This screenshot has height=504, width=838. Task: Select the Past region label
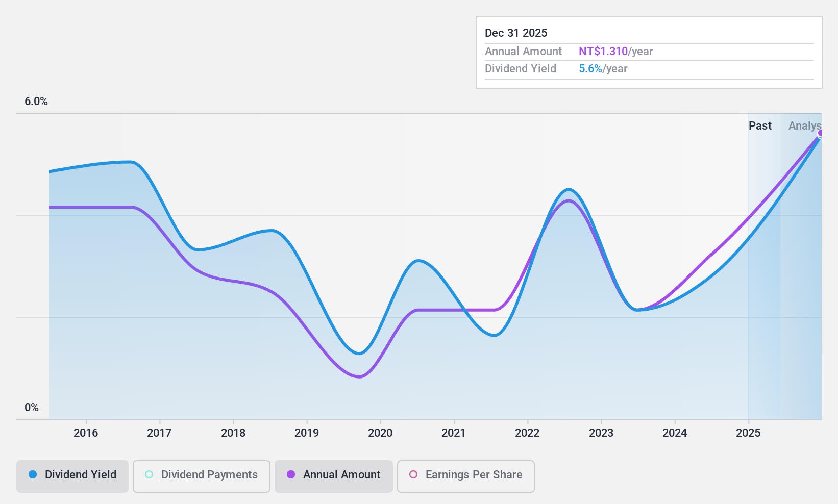(760, 125)
